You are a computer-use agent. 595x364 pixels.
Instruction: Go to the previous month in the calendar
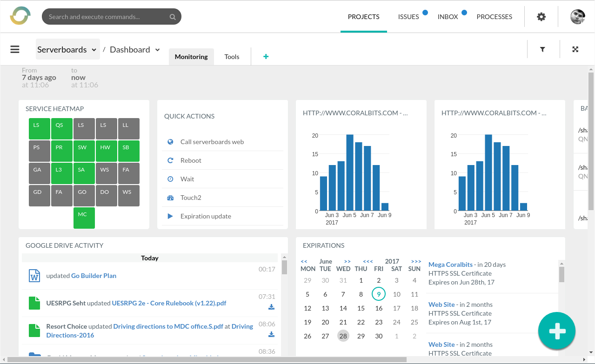click(304, 261)
